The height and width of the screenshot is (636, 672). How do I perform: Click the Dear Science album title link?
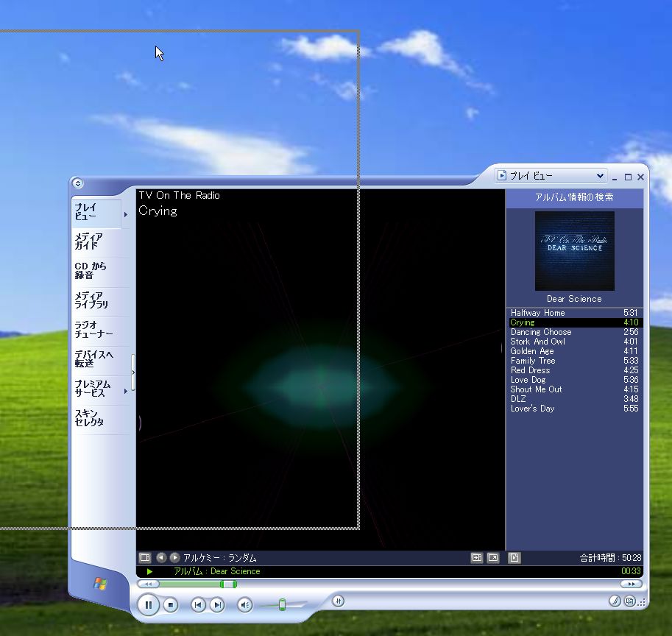(x=574, y=299)
